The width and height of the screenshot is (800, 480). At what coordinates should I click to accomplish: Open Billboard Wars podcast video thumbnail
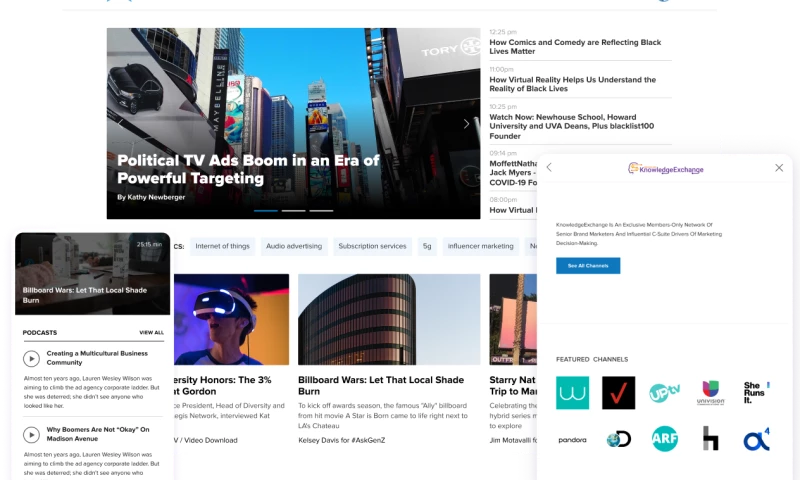coord(92,274)
